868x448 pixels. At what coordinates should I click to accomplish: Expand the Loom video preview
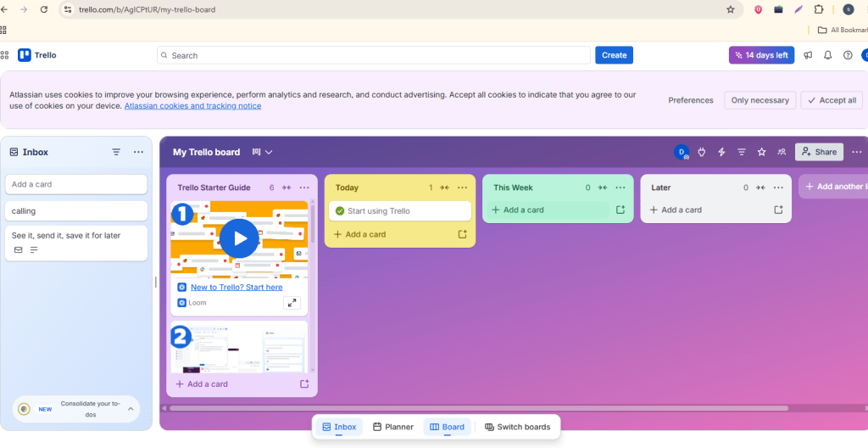[x=292, y=303]
